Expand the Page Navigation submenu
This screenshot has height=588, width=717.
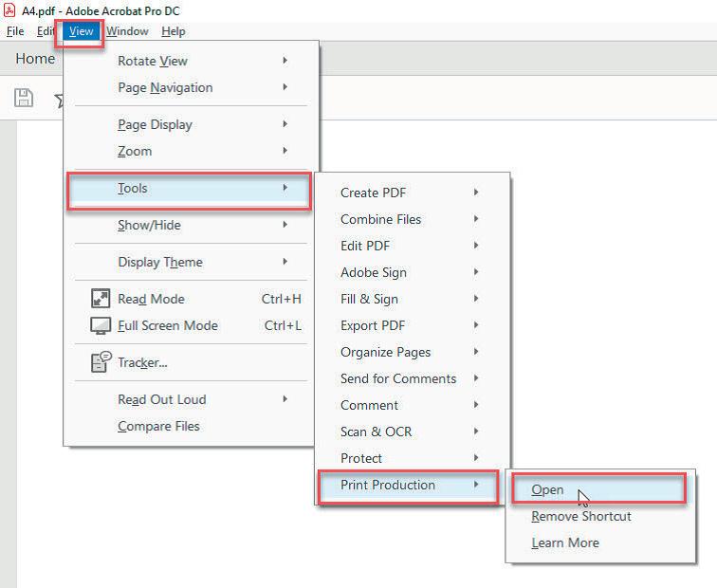tap(190, 87)
